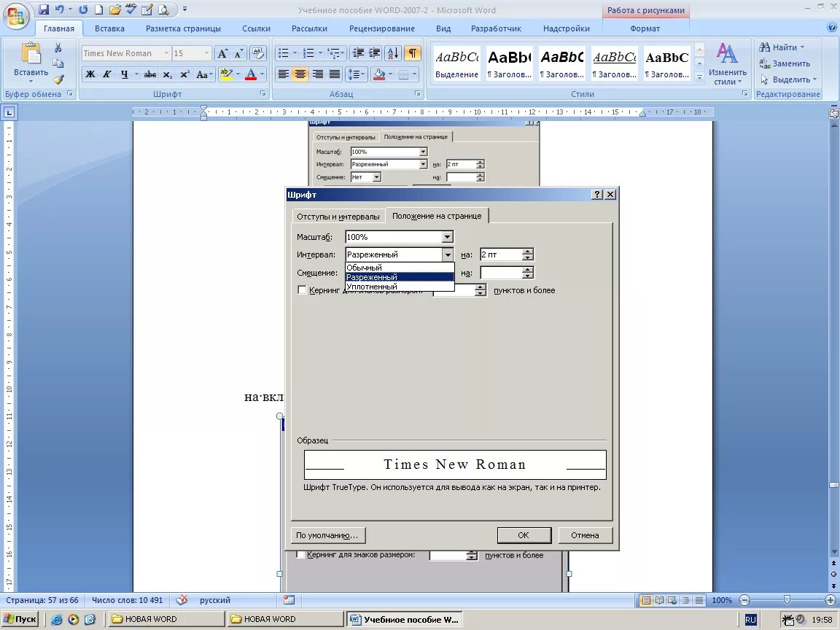Open Шрифт group dialog launcher
This screenshot has height=630, width=840.
(x=263, y=94)
